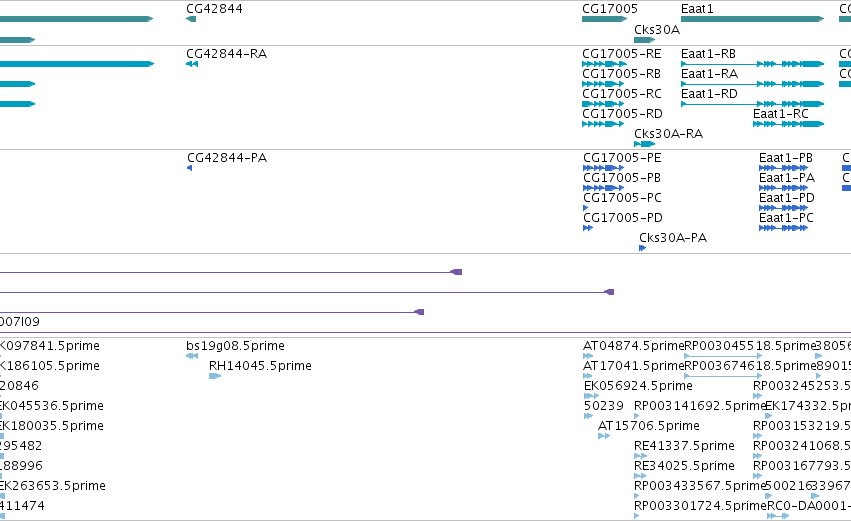
Task: Click the Eaat1-RC transcript label
Action: pos(780,114)
